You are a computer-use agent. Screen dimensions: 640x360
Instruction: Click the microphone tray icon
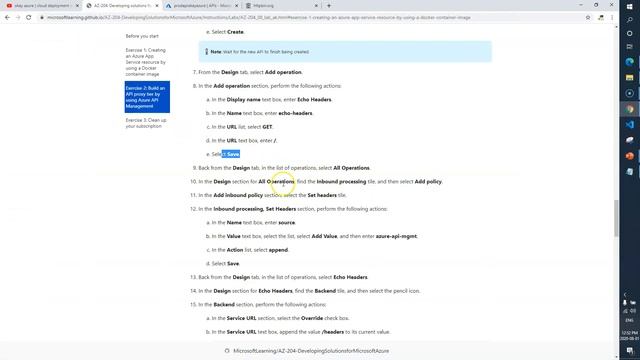point(624,303)
